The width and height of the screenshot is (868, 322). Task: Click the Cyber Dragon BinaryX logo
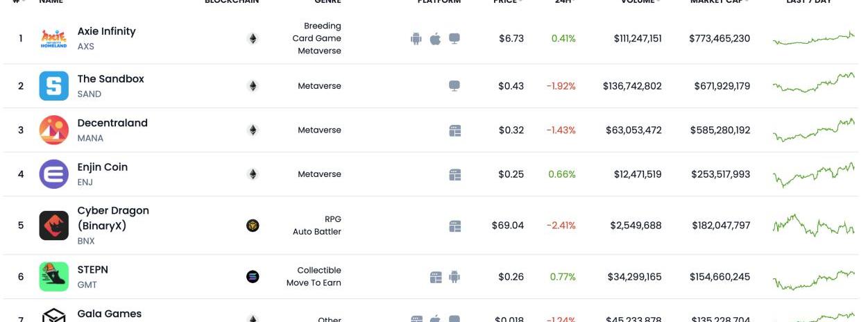point(53,226)
